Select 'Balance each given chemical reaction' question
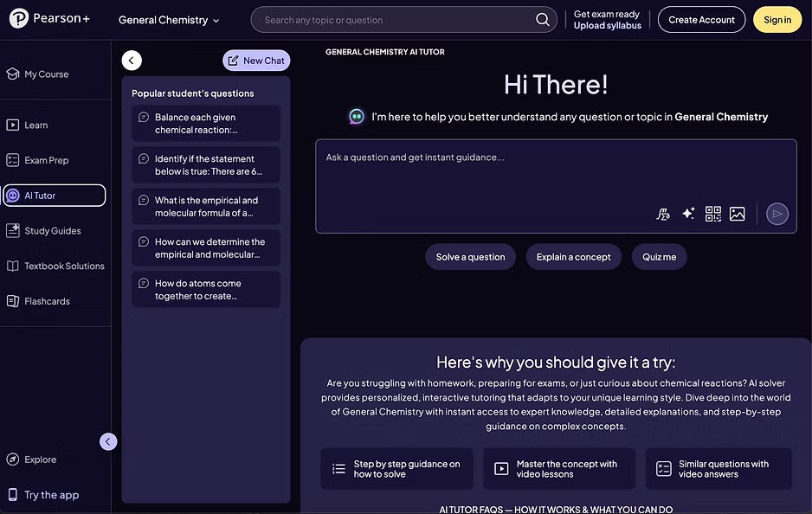This screenshot has height=514, width=812. [x=206, y=123]
